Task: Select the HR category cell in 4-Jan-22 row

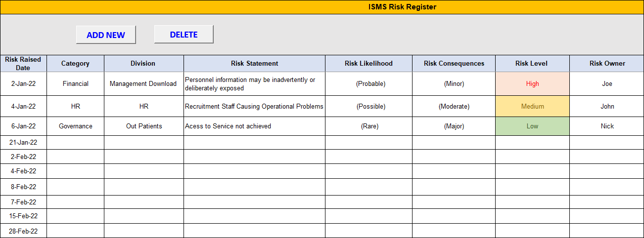Action: click(76, 106)
